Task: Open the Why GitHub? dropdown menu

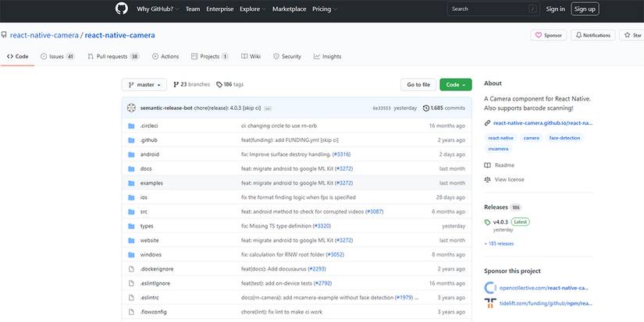Action: point(158,9)
